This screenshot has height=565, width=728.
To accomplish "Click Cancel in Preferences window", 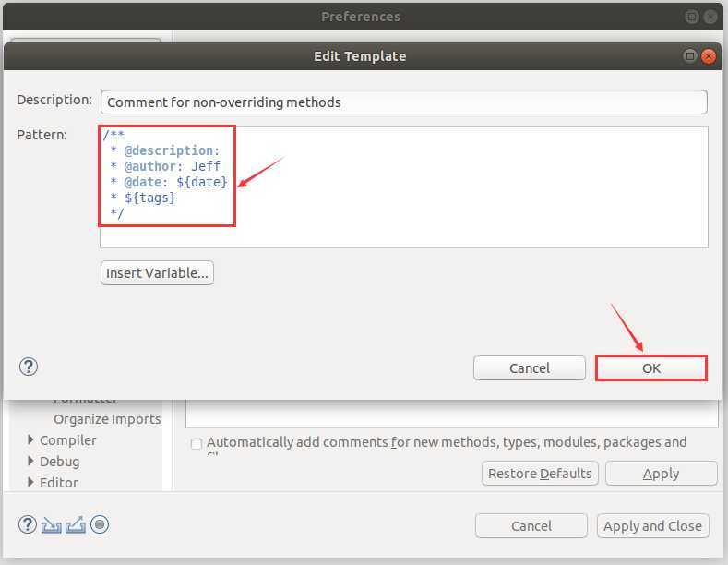I will pyautogui.click(x=531, y=526).
